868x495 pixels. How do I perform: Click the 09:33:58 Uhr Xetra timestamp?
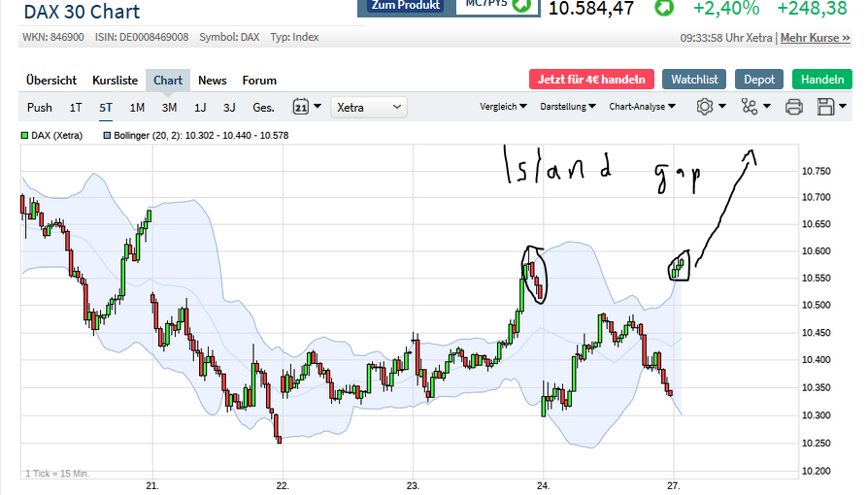[x=725, y=38]
